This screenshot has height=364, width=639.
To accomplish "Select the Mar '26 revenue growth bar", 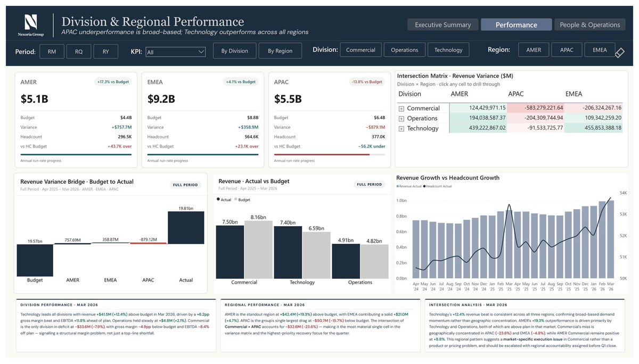I will coord(610,239).
